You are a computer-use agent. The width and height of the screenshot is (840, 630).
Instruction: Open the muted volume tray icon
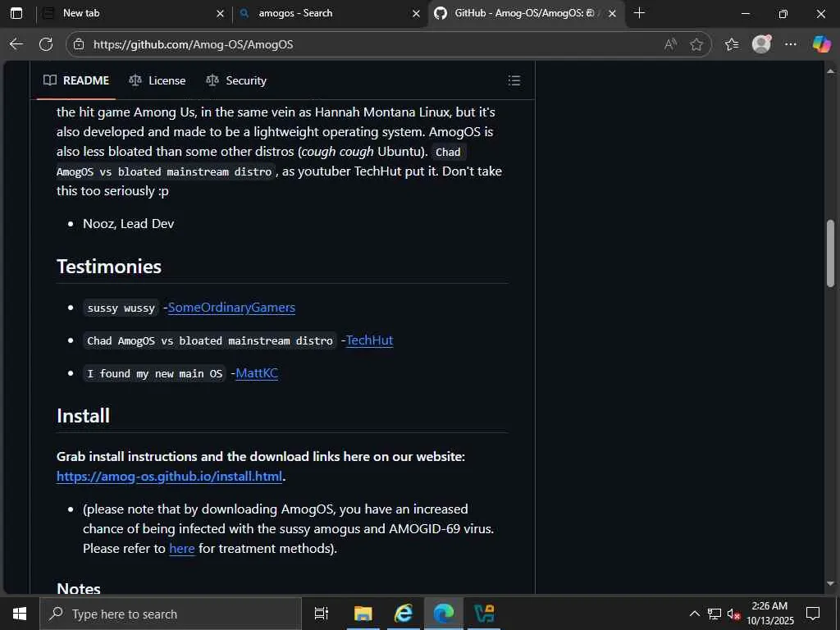point(733,614)
